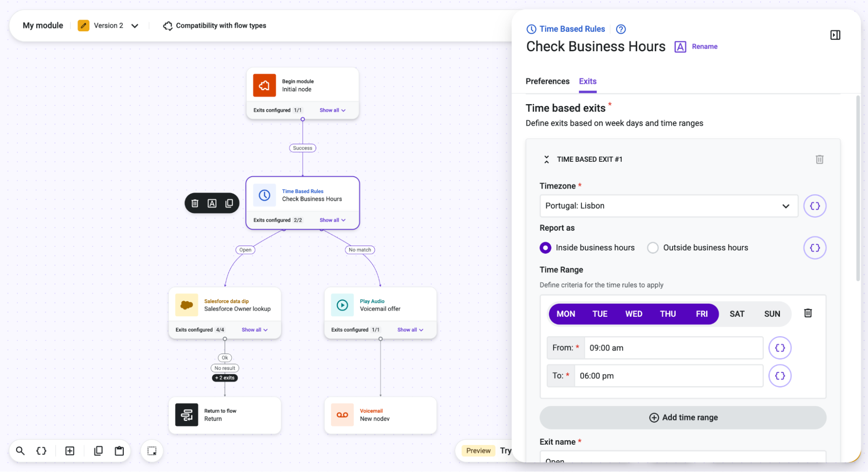
Task: Click the Salesforce data dip cloud icon
Action: (187, 305)
